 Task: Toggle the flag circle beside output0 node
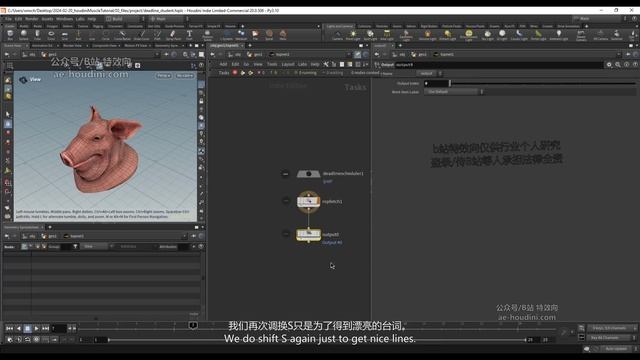pyautogui.click(x=285, y=234)
